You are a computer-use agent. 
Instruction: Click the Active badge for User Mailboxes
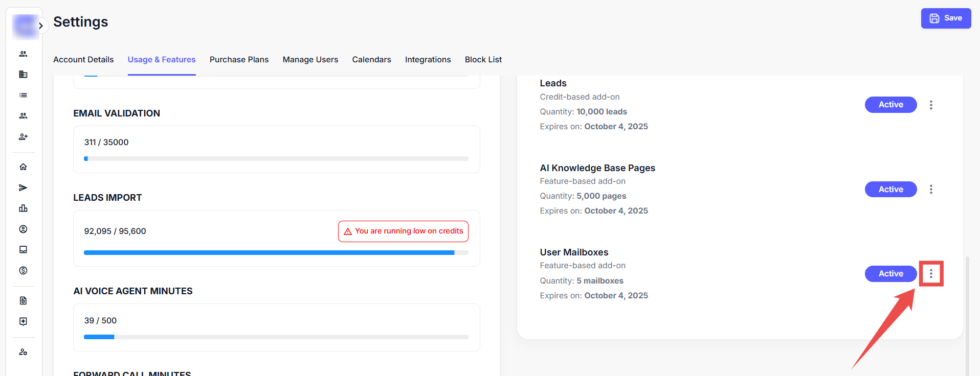click(890, 274)
